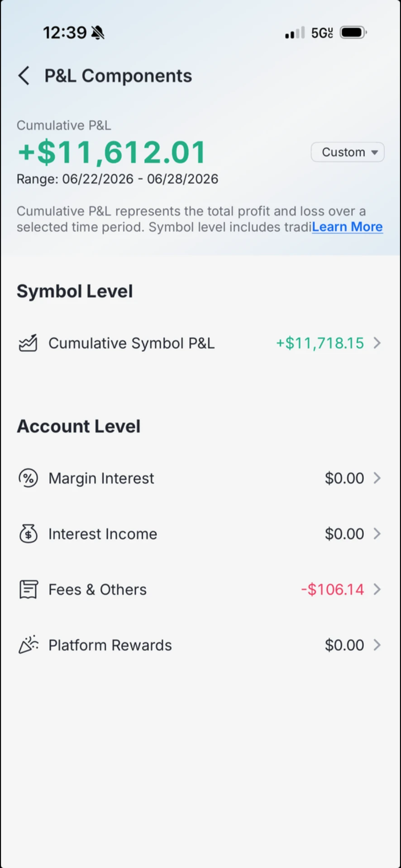Expand the Margin Interest chevron
Viewport: 401px width, 868px height.
click(x=377, y=478)
